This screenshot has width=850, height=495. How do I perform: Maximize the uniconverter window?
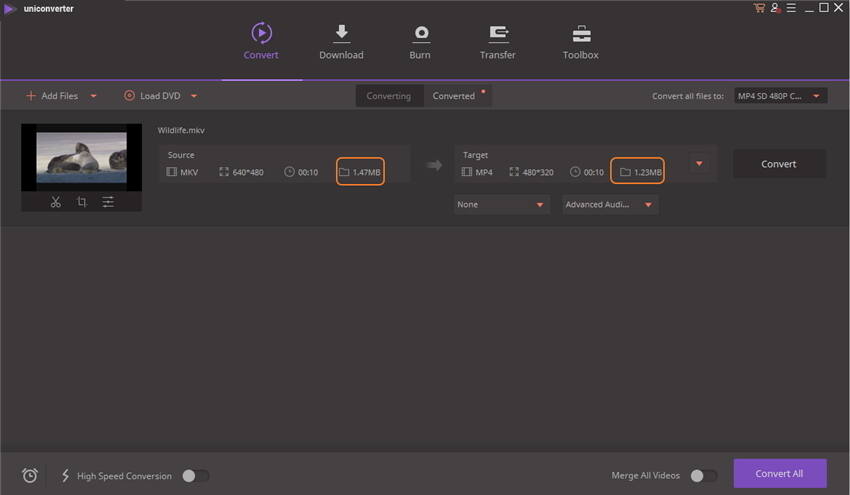(824, 8)
